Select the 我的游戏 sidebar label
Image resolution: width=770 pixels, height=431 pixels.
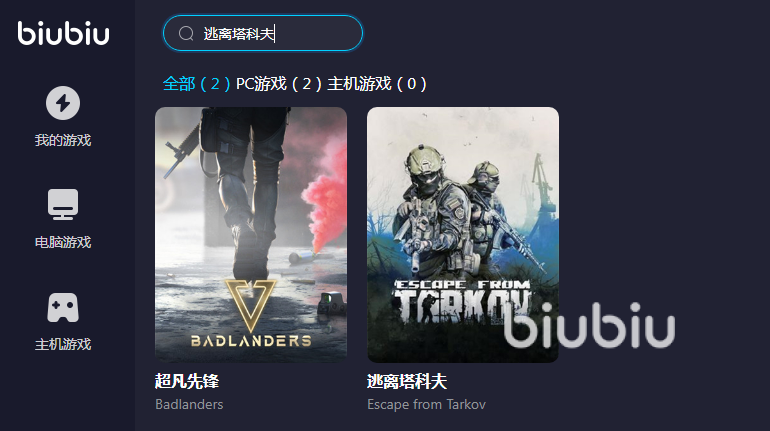coord(63,140)
